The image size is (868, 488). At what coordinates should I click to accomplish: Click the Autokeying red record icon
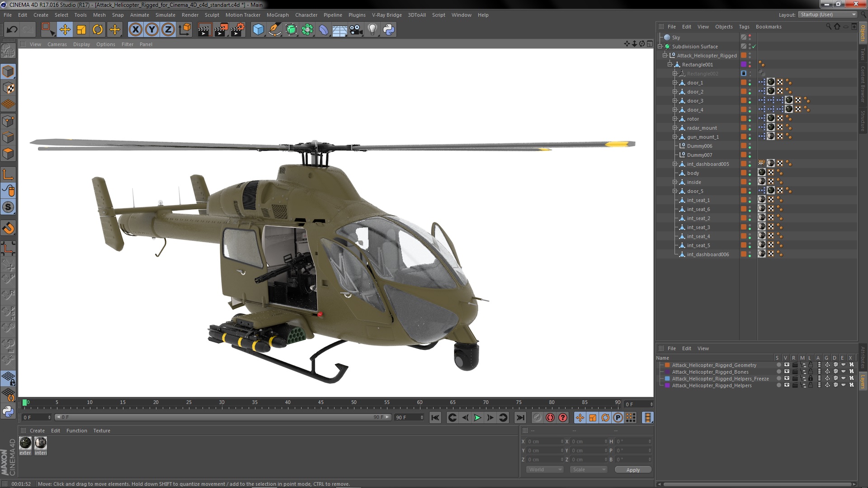[x=550, y=418]
